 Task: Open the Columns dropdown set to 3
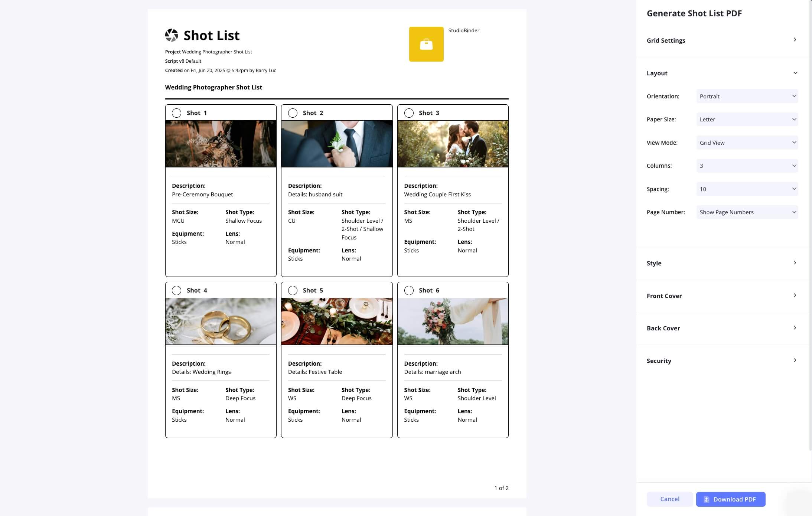(x=747, y=166)
